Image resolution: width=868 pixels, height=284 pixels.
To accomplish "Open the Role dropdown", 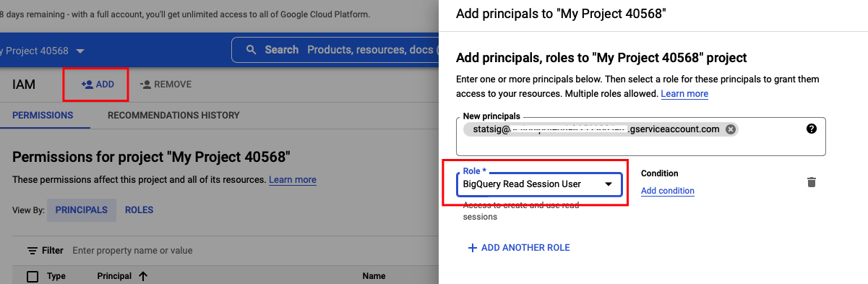I will (x=539, y=184).
